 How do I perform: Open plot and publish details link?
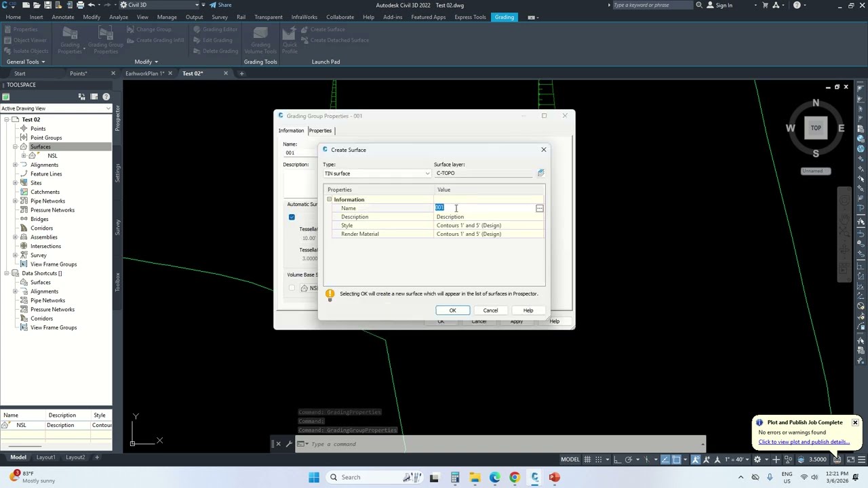[x=804, y=442]
